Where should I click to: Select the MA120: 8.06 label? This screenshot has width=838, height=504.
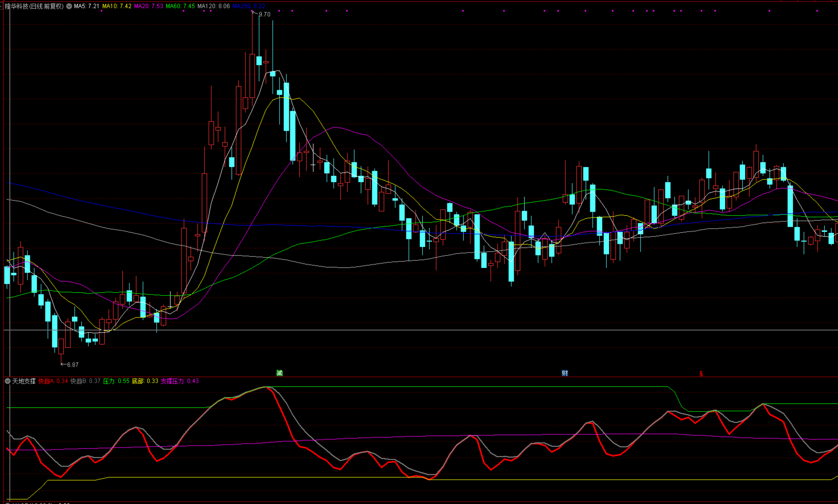coord(213,6)
